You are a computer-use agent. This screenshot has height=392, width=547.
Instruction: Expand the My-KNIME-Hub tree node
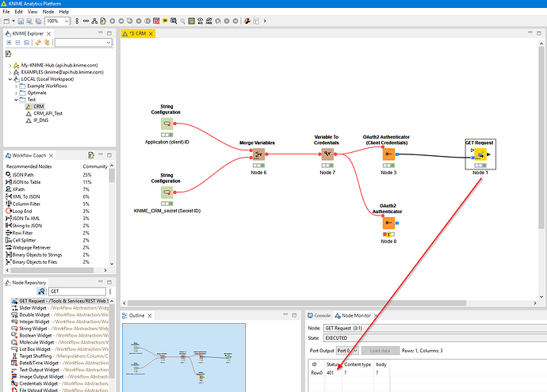(10, 65)
